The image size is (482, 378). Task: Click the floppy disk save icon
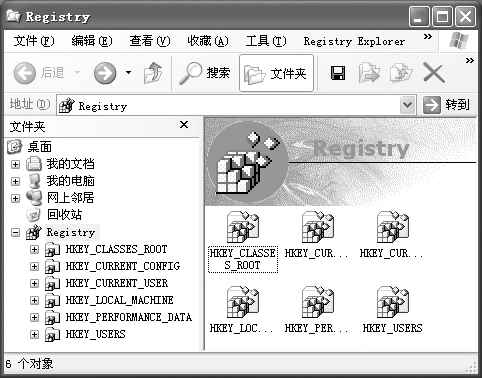click(338, 73)
